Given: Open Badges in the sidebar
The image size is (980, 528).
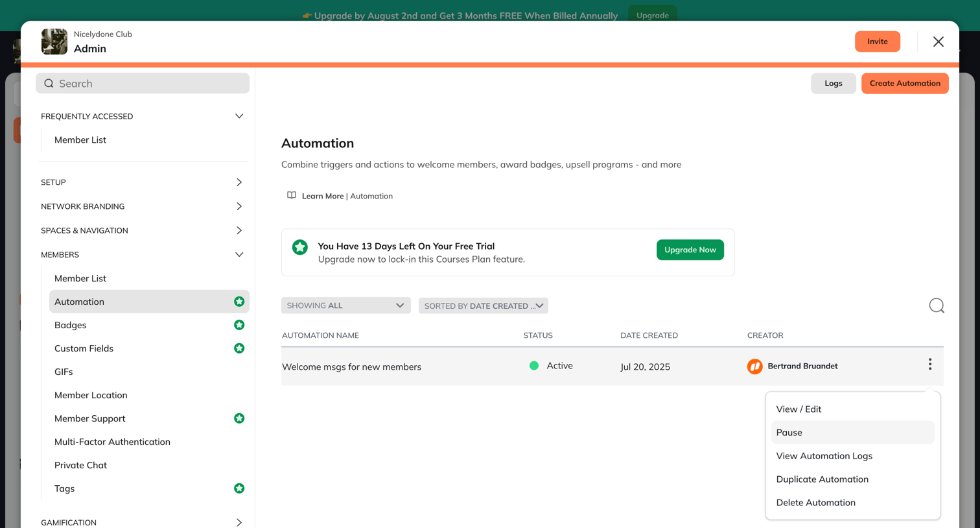Looking at the screenshot, I should pyautogui.click(x=70, y=325).
